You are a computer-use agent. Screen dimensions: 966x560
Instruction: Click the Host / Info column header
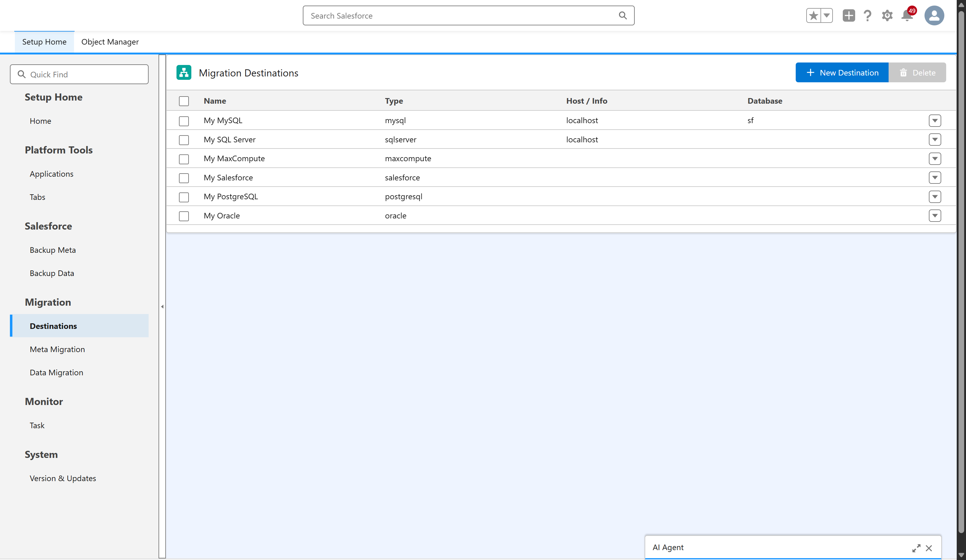coord(587,101)
